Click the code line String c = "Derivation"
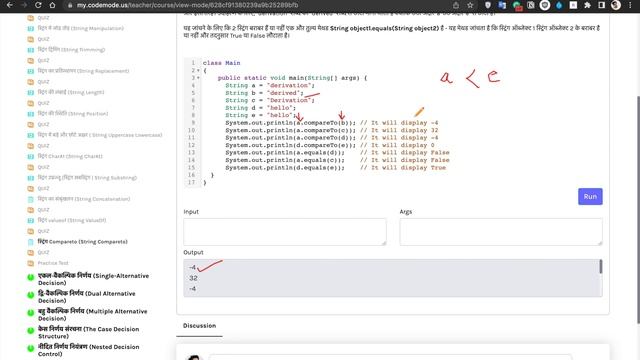640x360 pixels. [270, 100]
